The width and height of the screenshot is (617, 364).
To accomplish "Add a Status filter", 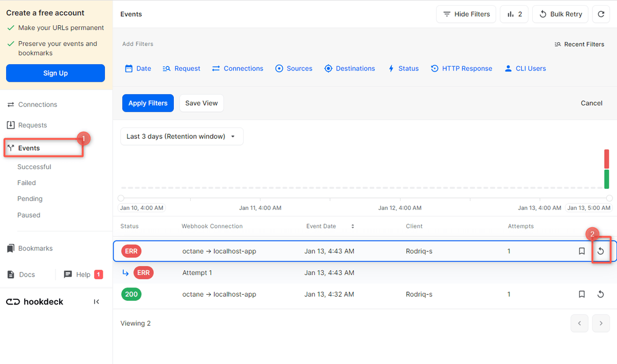I will (x=403, y=68).
